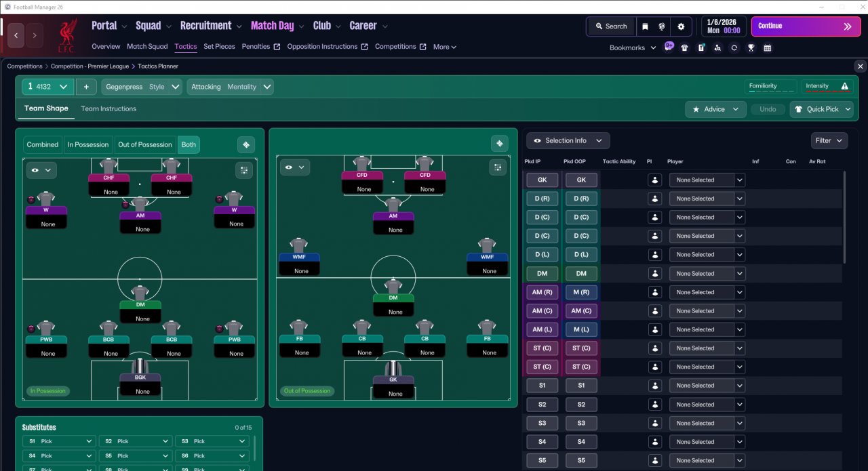Go forward with the right arrow button
868x471 pixels.
pyautogui.click(x=35, y=35)
